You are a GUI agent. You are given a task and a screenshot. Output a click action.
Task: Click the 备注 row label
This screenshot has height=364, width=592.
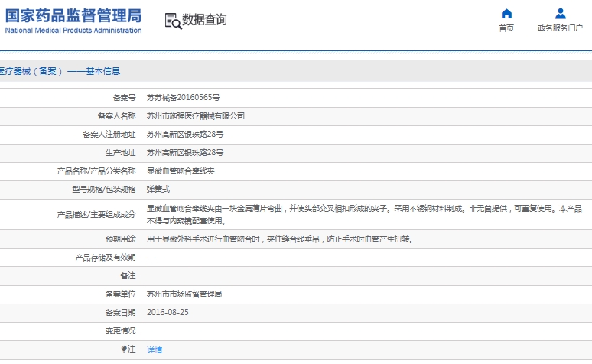coord(128,276)
